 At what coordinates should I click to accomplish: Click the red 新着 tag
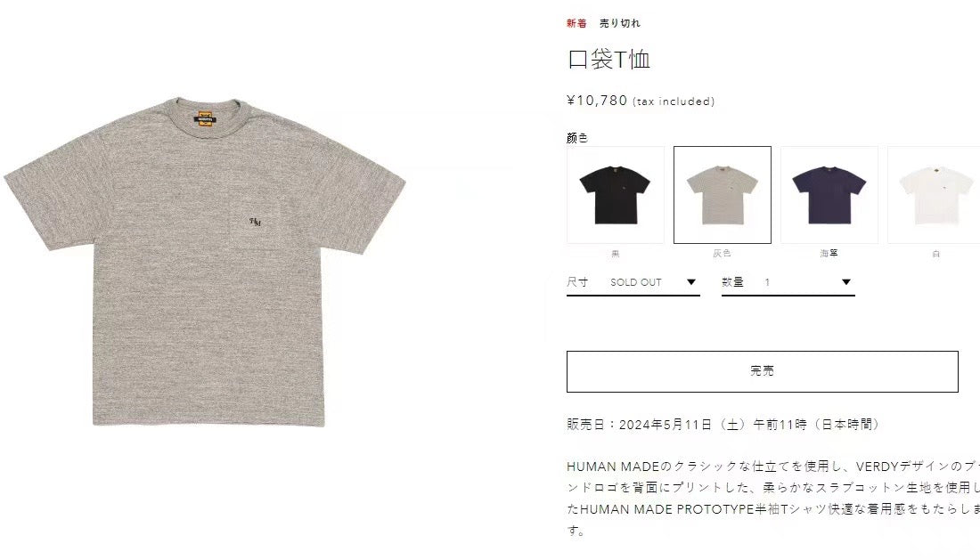tap(576, 23)
